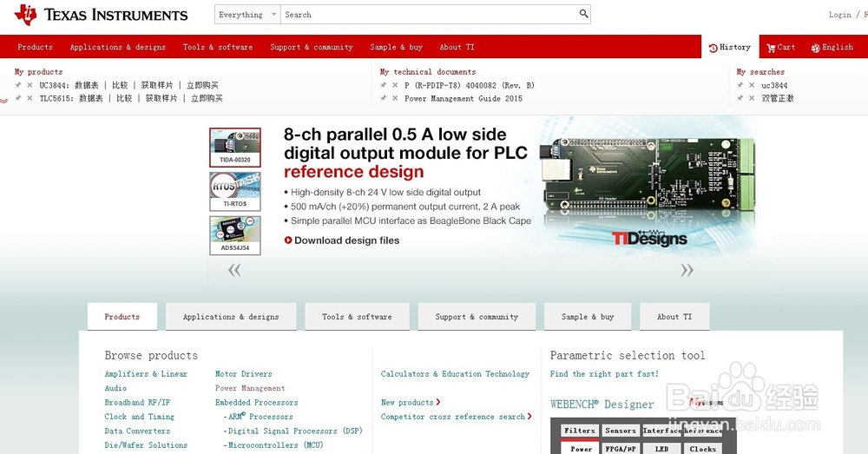
Task: Switch to Support & community tab
Action: coord(477,317)
